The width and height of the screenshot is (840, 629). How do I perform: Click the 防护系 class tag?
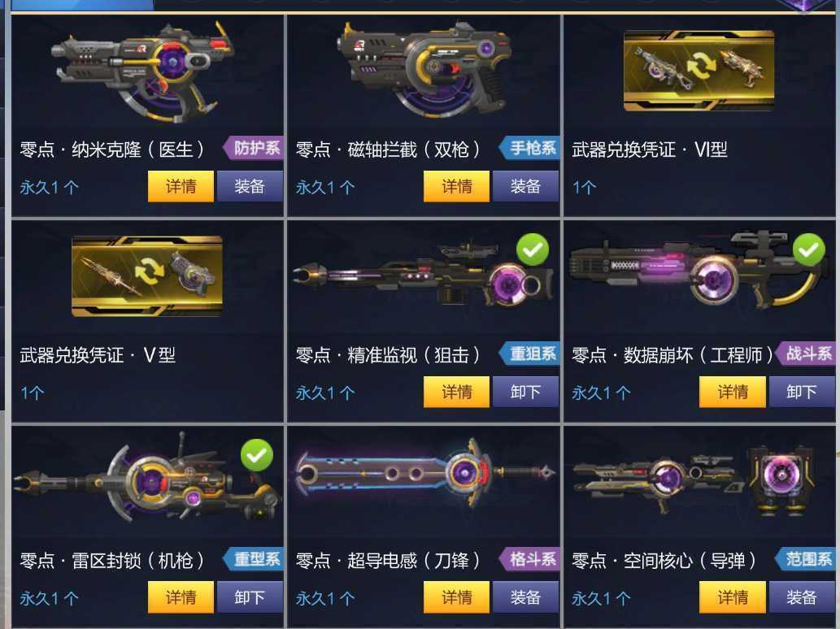pyautogui.click(x=254, y=148)
